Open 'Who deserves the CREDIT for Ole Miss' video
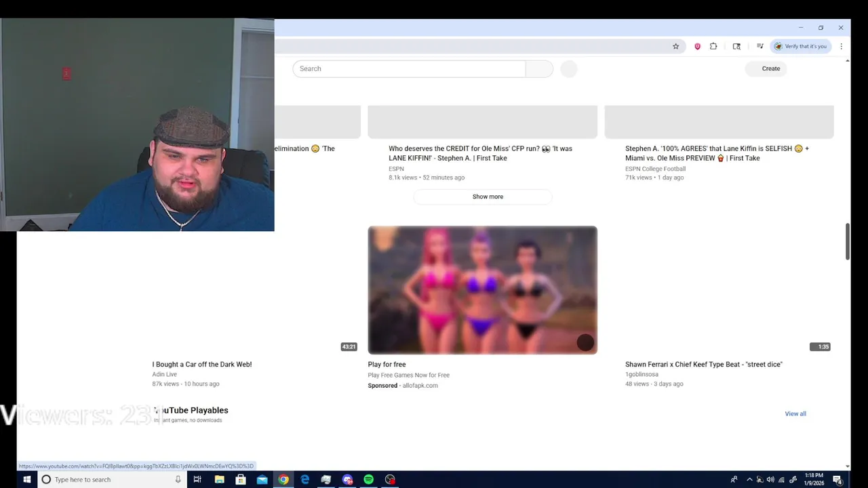The width and height of the screenshot is (868, 488). [480, 153]
